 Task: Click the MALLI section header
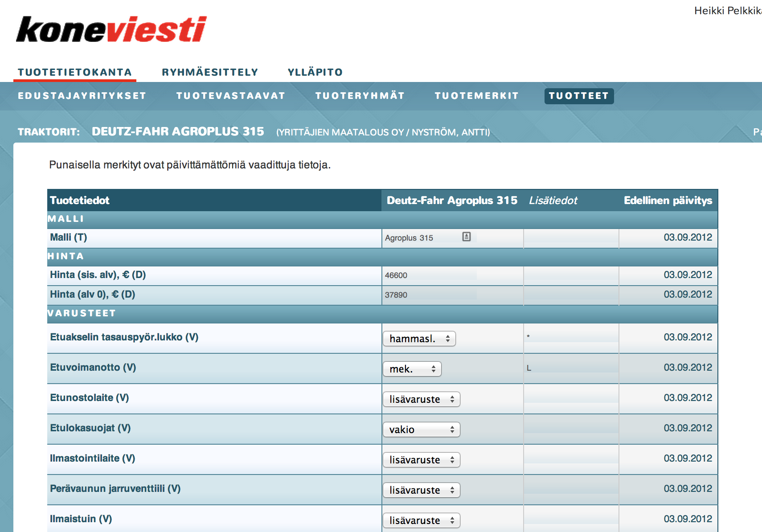(66, 219)
